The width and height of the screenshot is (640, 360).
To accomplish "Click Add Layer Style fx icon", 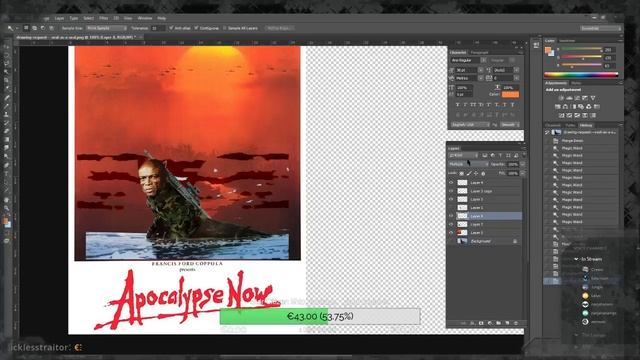I will (473, 323).
